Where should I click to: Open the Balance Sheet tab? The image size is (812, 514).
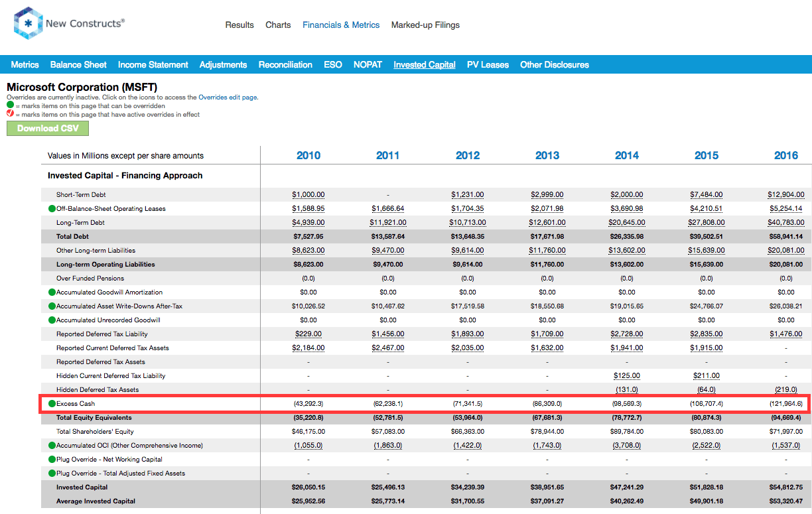click(x=78, y=64)
